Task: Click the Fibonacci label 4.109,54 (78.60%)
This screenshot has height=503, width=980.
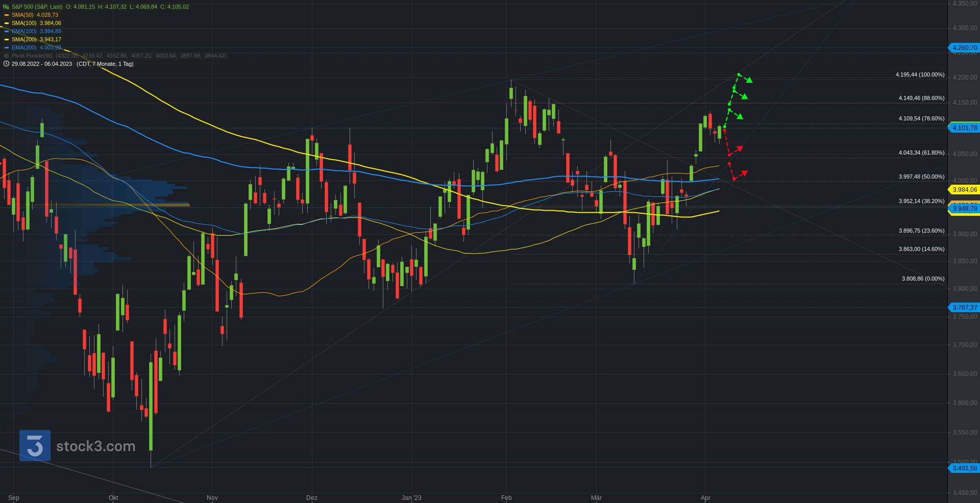Action: (x=921, y=118)
